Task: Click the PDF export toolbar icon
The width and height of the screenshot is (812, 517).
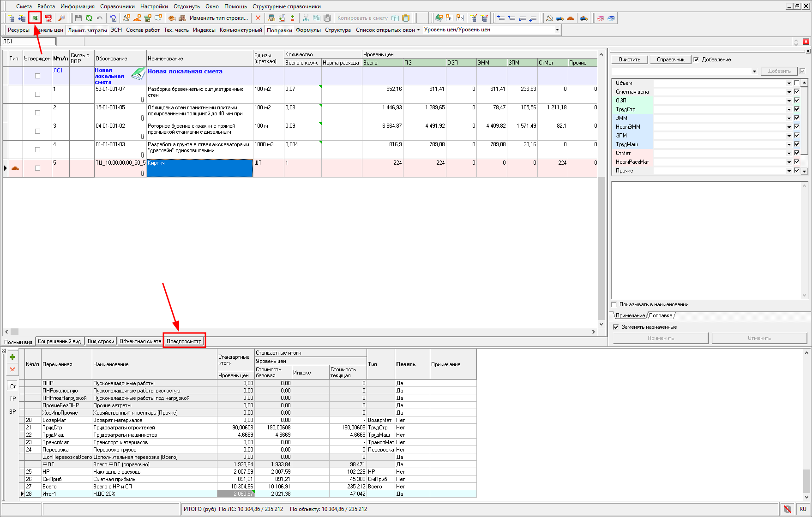Action: tap(48, 18)
